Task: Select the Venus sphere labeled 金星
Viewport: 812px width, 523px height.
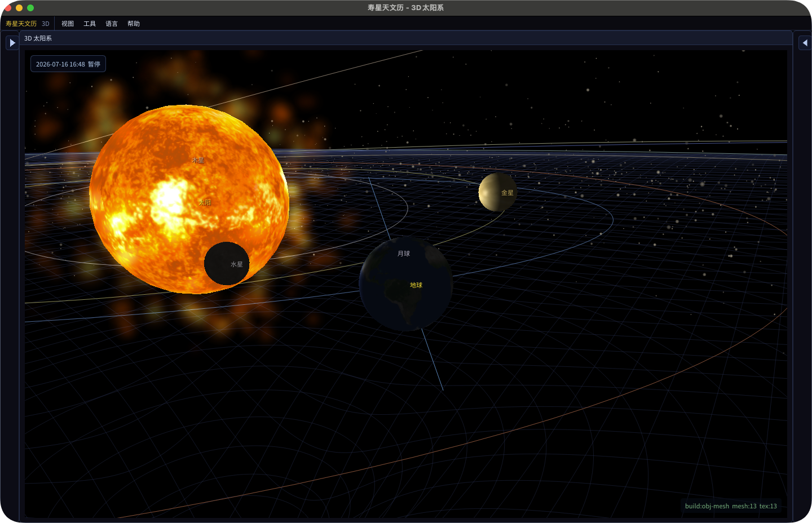Action: pyautogui.click(x=498, y=192)
